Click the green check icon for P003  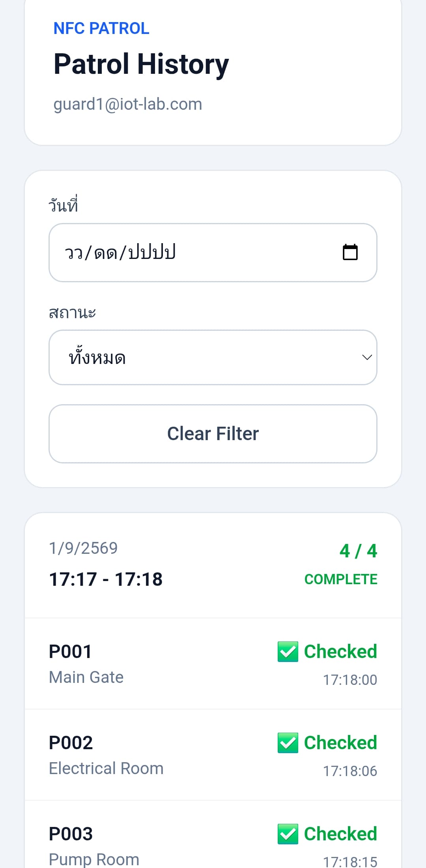tap(288, 834)
